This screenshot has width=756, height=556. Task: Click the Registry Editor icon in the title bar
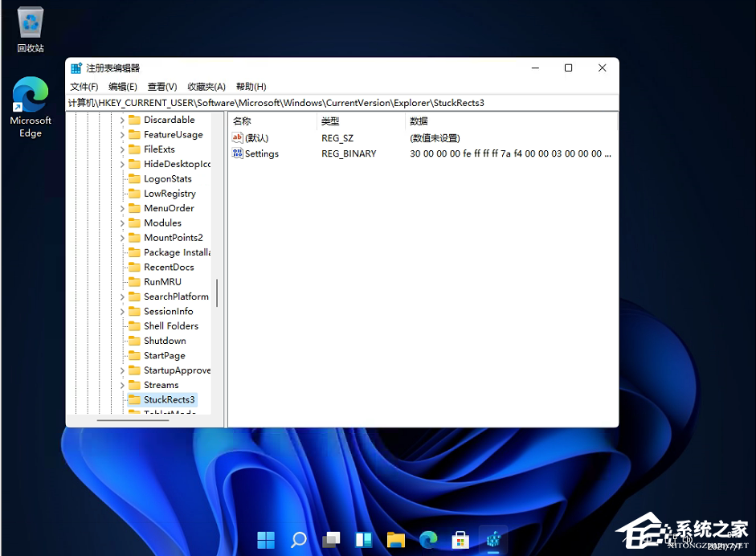click(x=76, y=67)
